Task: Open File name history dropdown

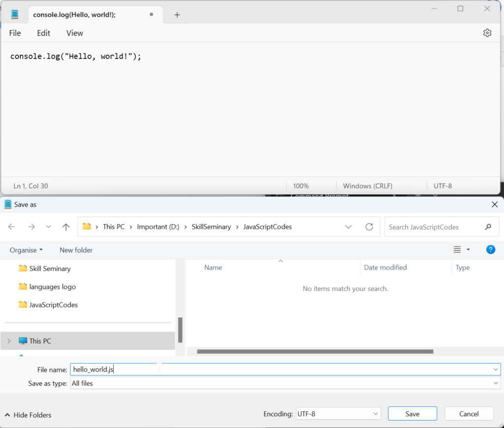Action: [496, 369]
